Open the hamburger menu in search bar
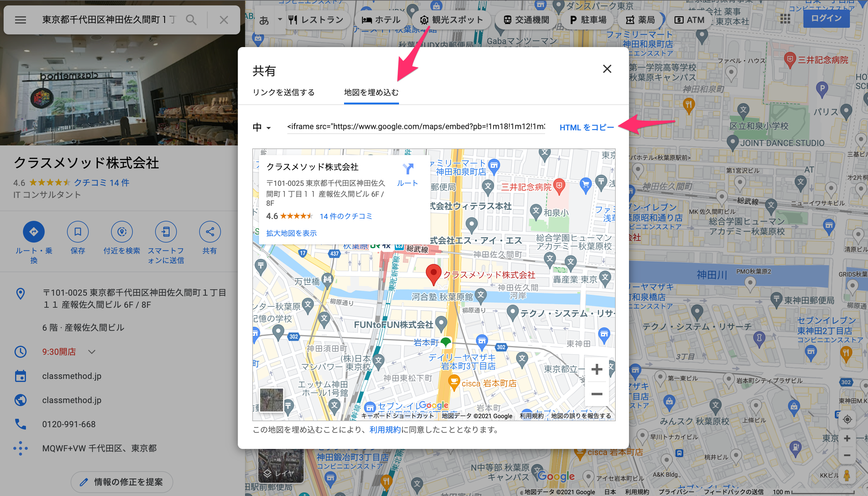868x496 pixels. click(21, 20)
